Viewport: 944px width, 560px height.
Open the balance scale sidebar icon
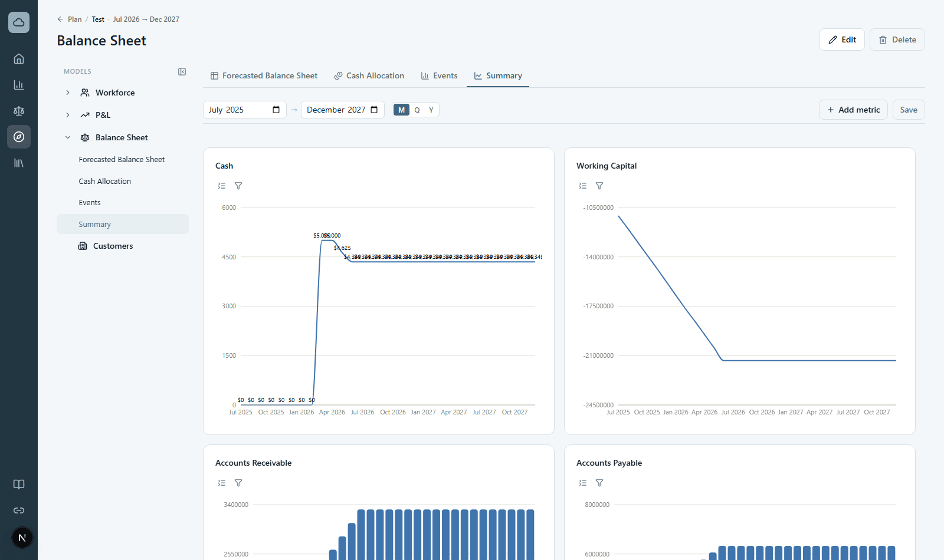point(19,111)
